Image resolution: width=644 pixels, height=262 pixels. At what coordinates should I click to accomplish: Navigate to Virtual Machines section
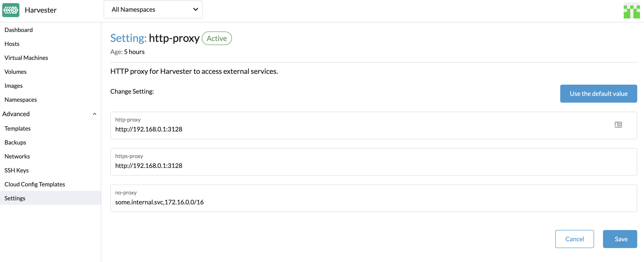tap(26, 57)
